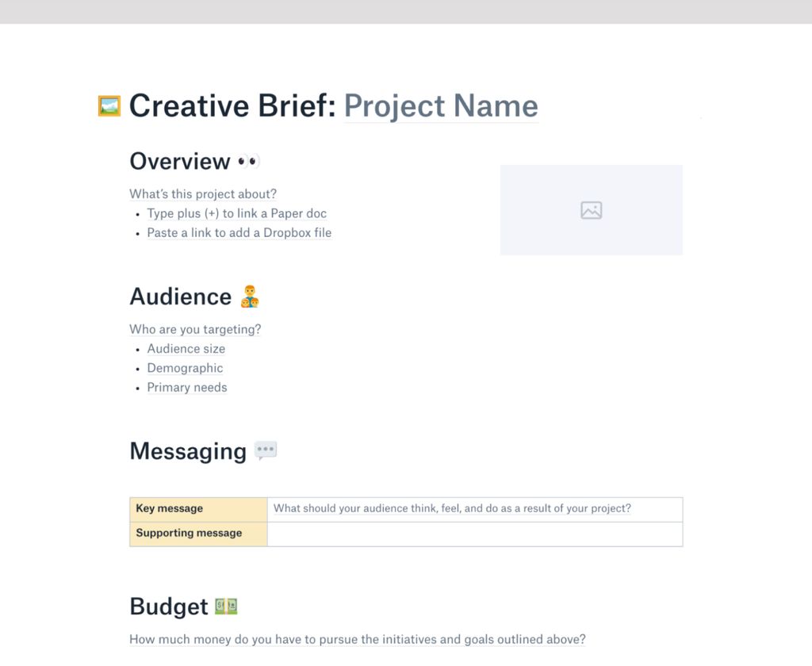The height and width of the screenshot is (666, 812).
Task: Select the Demographic bullet item
Action: point(185,368)
